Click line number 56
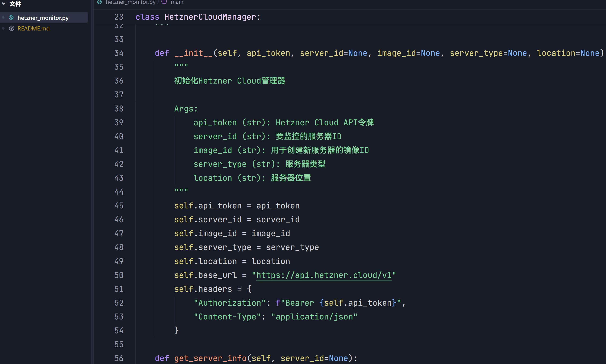Image resolution: width=606 pixels, height=364 pixels. 119,358
